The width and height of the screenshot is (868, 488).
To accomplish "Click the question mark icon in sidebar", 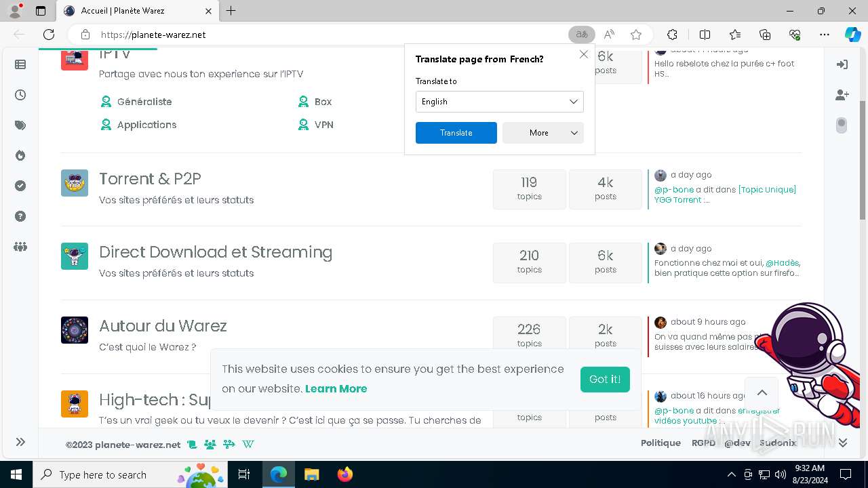I will coord(20,216).
